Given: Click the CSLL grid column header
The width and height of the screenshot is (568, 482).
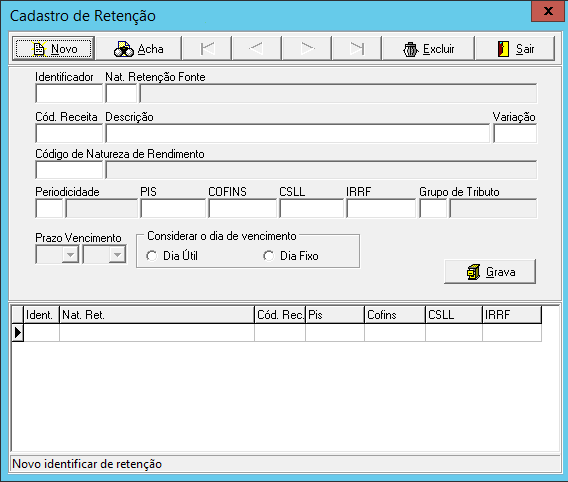Looking at the screenshot, I should coord(454,315).
